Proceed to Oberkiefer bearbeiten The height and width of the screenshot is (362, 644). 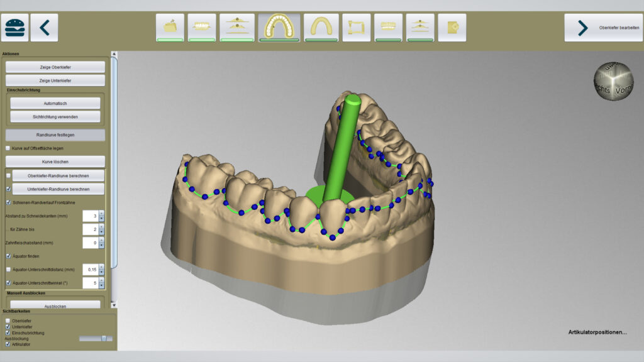click(x=602, y=28)
